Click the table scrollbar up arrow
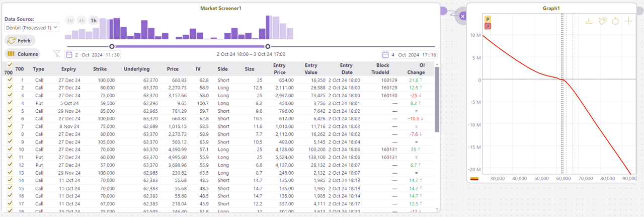This screenshot has width=644, height=217. click(437, 64)
